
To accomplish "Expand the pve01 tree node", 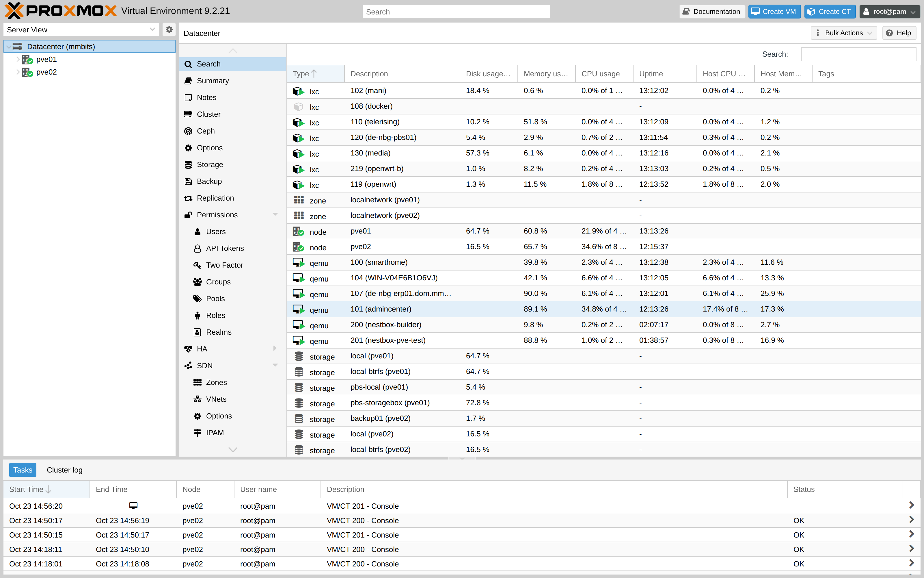I will tap(18, 59).
